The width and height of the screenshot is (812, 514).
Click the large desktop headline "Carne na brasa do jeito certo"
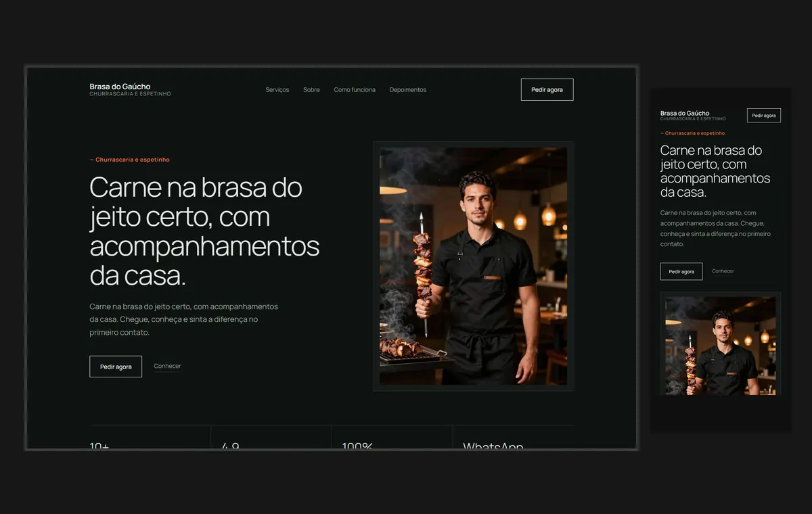tap(204, 231)
